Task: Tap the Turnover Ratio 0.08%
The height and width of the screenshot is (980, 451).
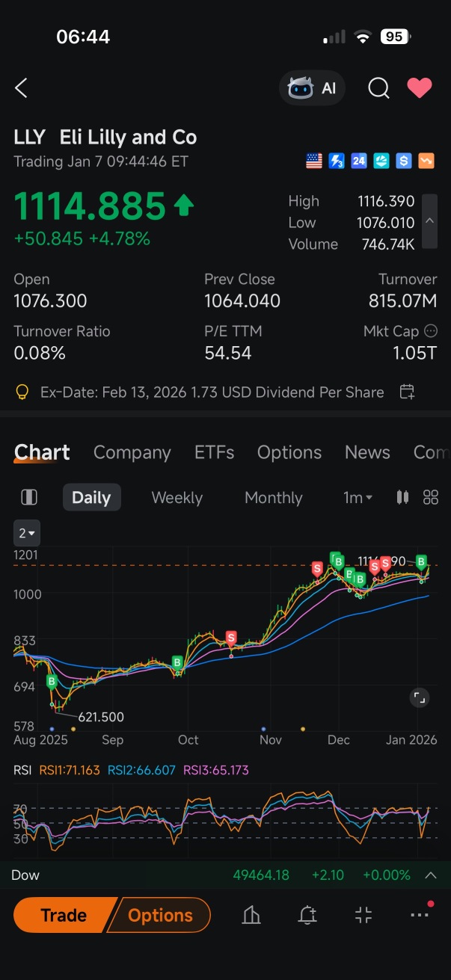Action: tap(40, 353)
